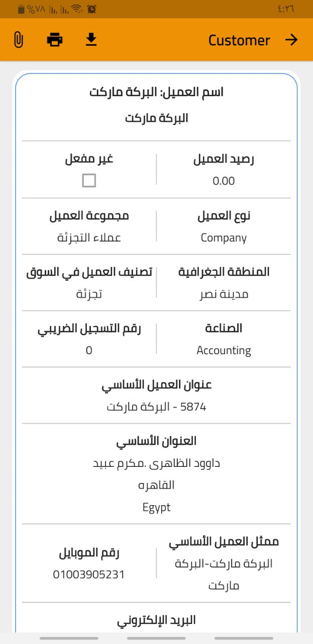Tap the البريد الإلكتروني email heading

coord(156,620)
